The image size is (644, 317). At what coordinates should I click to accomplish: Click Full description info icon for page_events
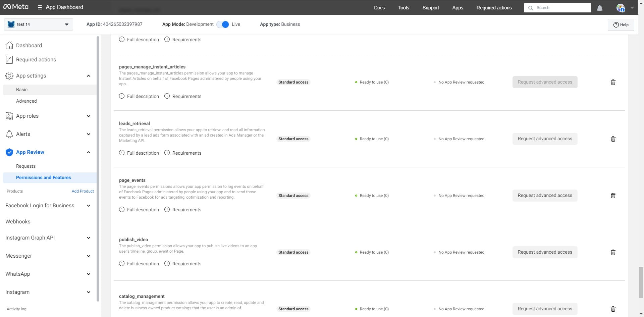click(x=122, y=209)
